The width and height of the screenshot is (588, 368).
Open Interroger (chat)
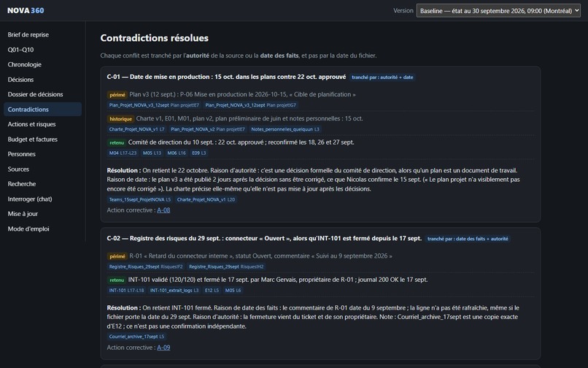pyautogui.click(x=42, y=199)
